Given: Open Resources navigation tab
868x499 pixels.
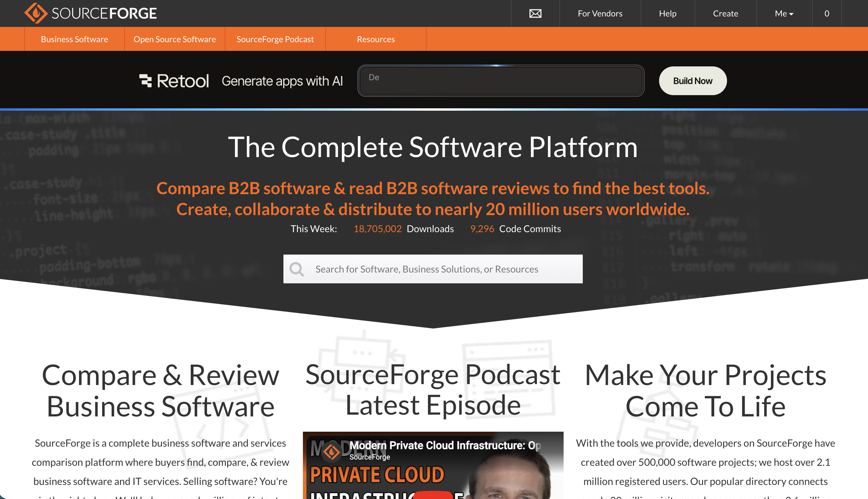Looking at the screenshot, I should pyautogui.click(x=376, y=39).
